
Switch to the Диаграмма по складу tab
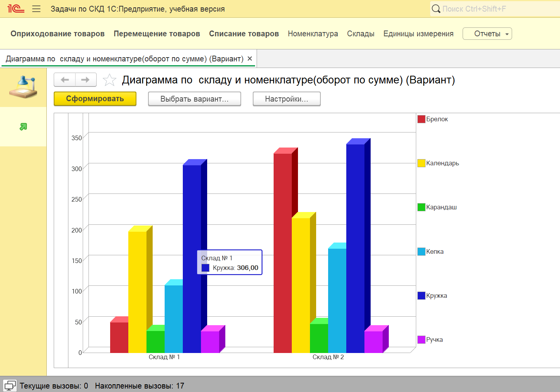pyautogui.click(x=124, y=59)
